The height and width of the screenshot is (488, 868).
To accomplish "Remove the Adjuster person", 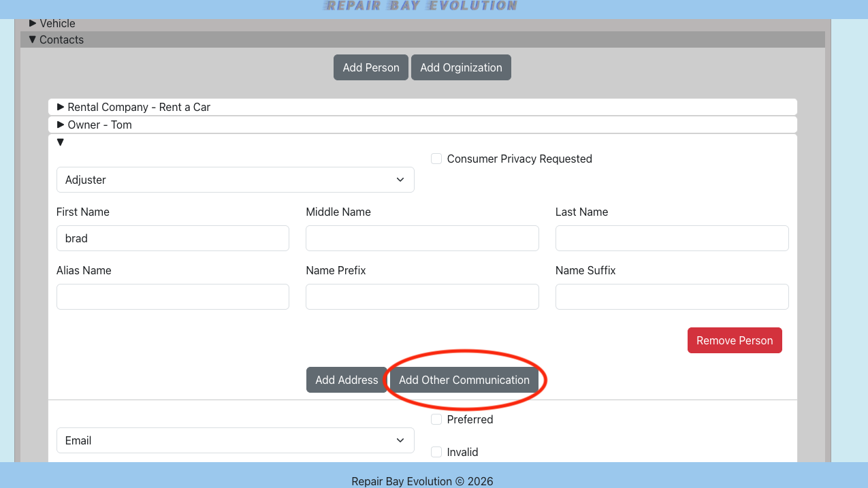I will pos(735,340).
